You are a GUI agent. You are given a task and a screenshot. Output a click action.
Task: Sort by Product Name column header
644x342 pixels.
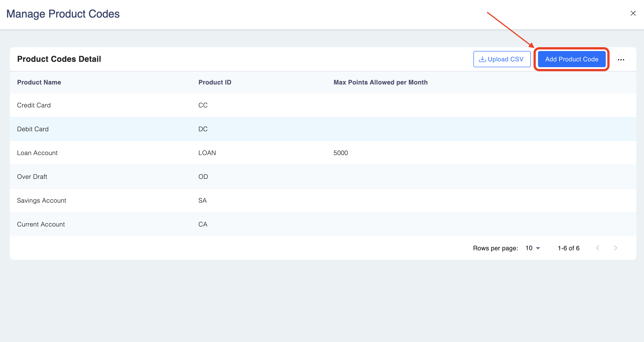39,82
